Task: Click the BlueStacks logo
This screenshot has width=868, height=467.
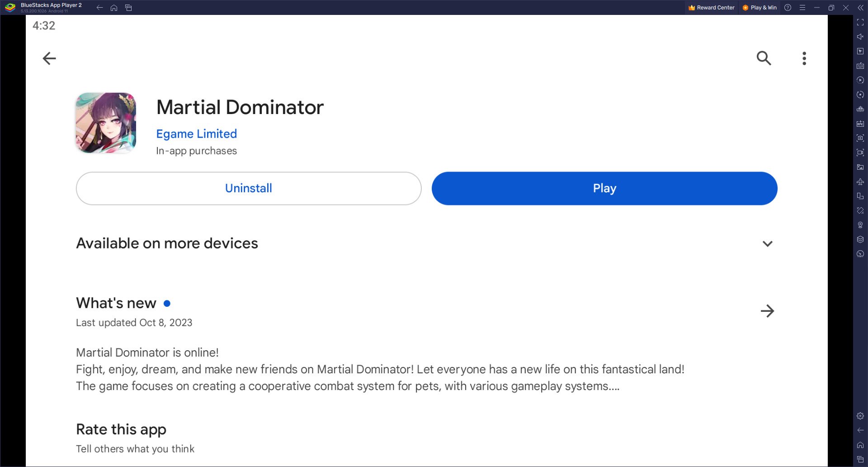Action: (10, 7)
